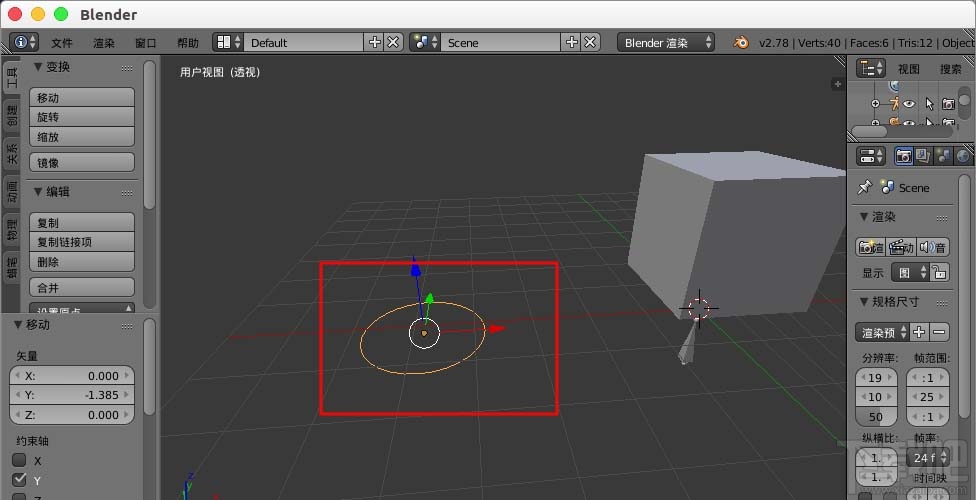Click the Y vector field showing -1.385
This screenshot has width=976, height=500.
72,395
